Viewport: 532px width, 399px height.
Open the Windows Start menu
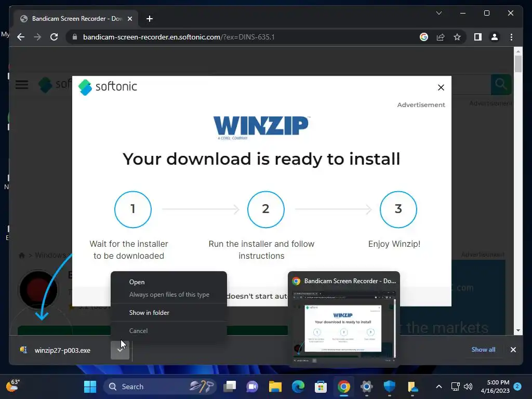(90, 387)
